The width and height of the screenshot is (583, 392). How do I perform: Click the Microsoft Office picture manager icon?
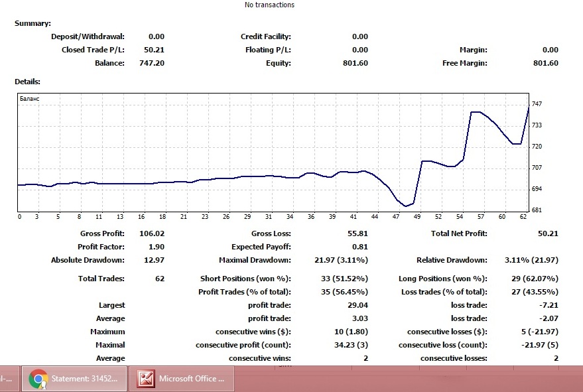point(146,379)
